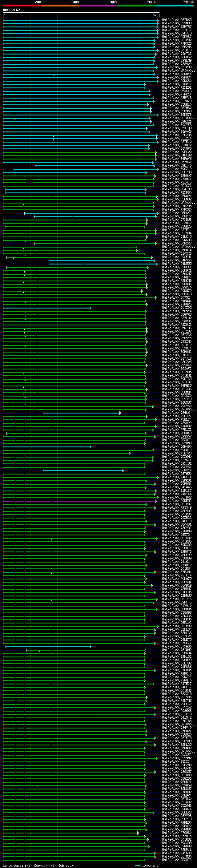Click the short cyan alignment bar for Q0IZ95

pos(47,308)
